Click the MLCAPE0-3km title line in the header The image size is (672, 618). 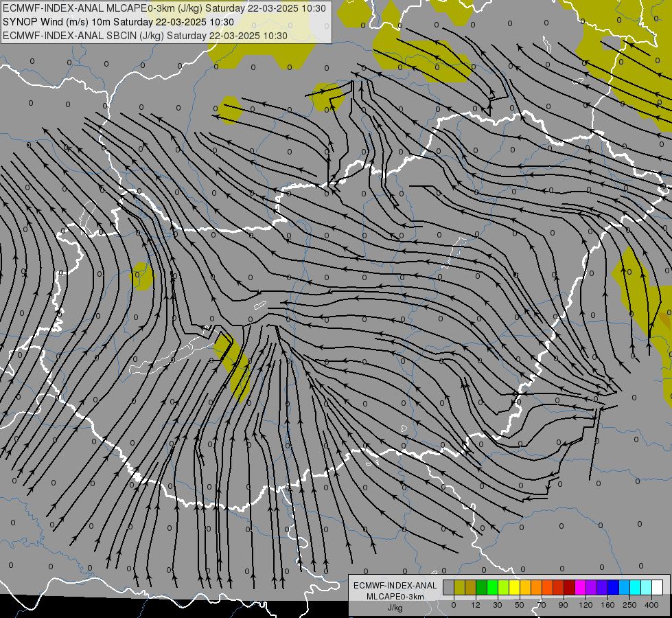(x=164, y=8)
